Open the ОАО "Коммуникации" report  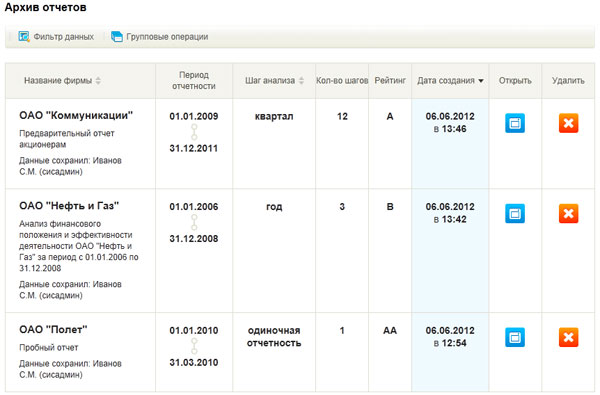515,123
